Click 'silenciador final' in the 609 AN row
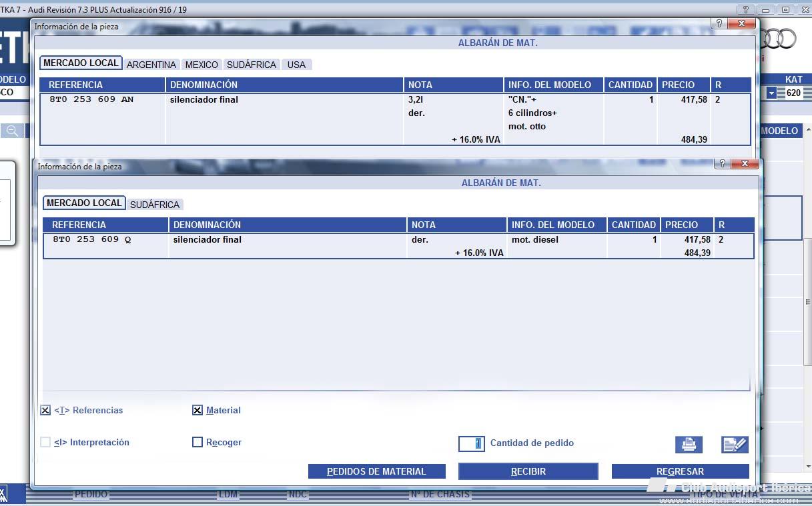This screenshot has width=812, height=506. pyautogui.click(x=204, y=100)
